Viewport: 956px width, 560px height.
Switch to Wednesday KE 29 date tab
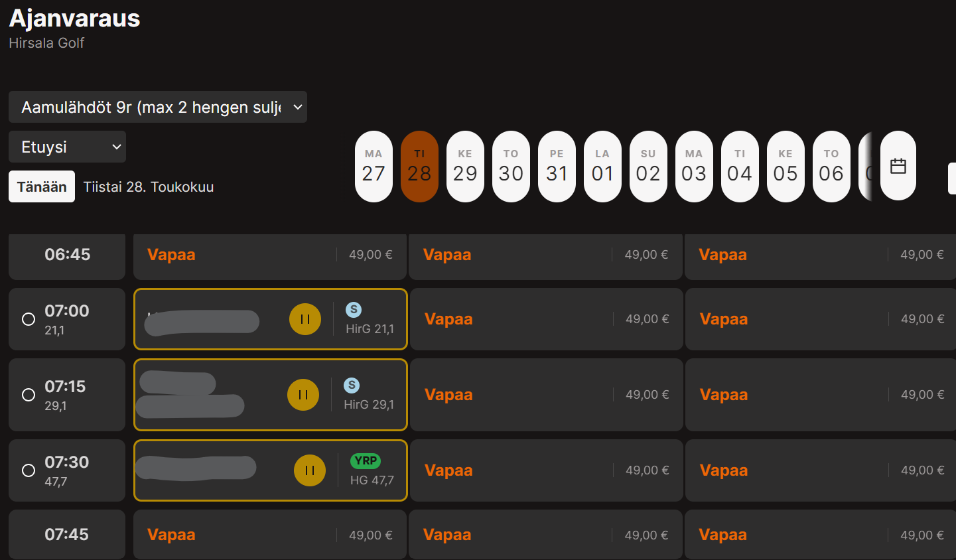465,166
